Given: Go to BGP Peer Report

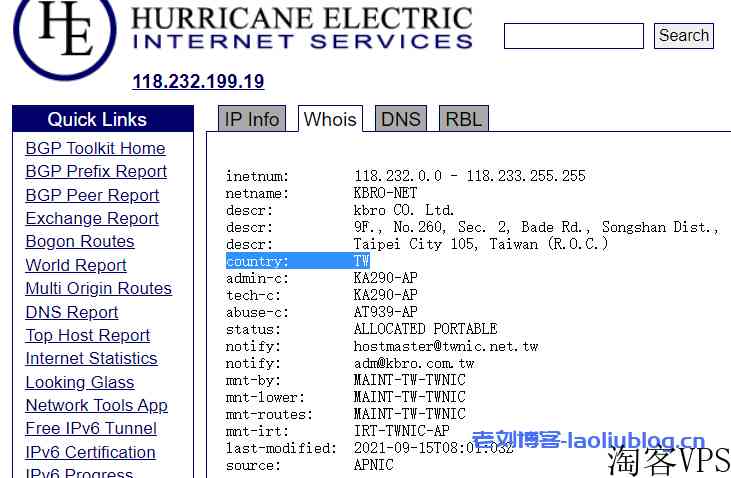Looking at the screenshot, I should point(92,195).
